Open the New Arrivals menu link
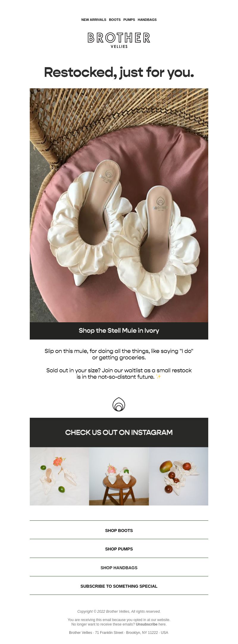Viewport: 238px width, 644px height. 94,20
